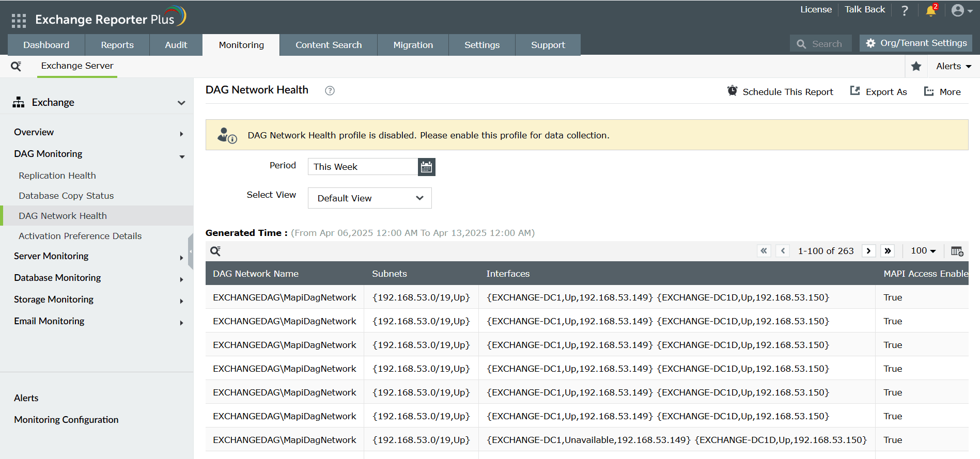Click the sidebar search icon beside Exchange Server
The width and height of the screenshot is (980, 459).
pos(16,66)
